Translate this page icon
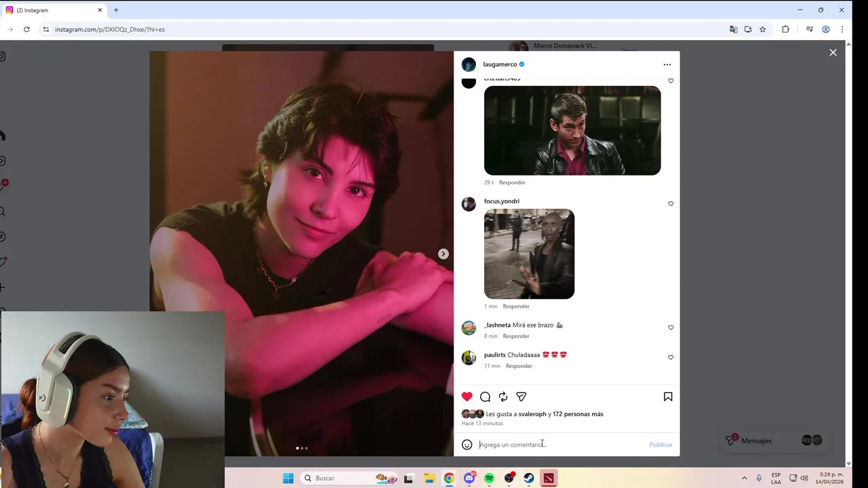The height and width of the screenshot is (488, 868). click(x=733, y=29)
